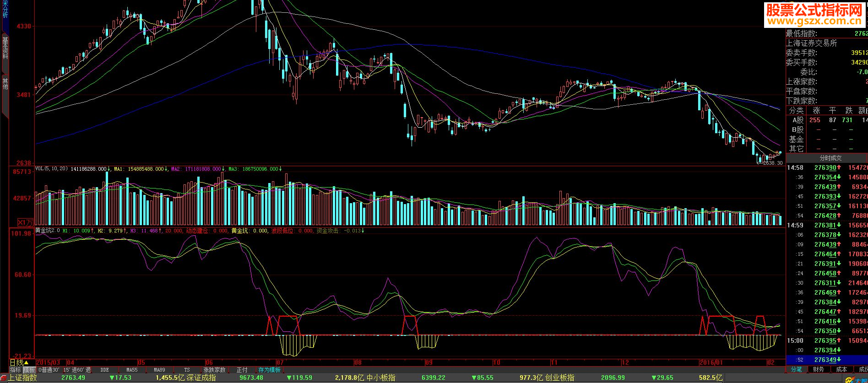Screen dimensions: 868x383
Task: Click 存为模板 to save template
Action: pyautogui.click(x=269, y=370)
